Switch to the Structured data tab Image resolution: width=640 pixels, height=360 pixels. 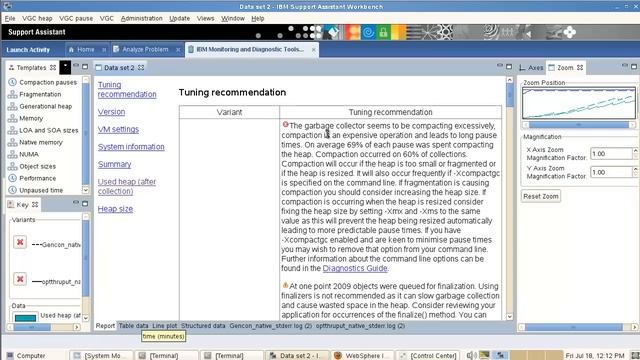point(203,326)
